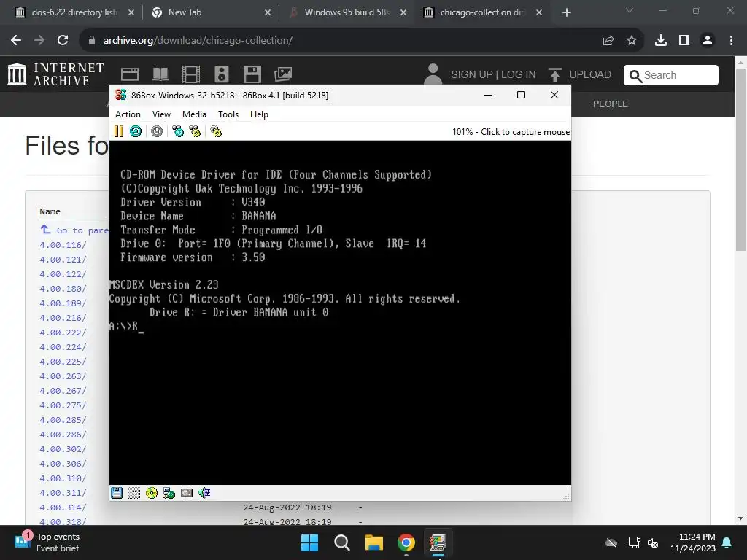This screenshot has width=747, height=560.
Task: Close the chicago-collection browser tab
Action: coord(539,12)
